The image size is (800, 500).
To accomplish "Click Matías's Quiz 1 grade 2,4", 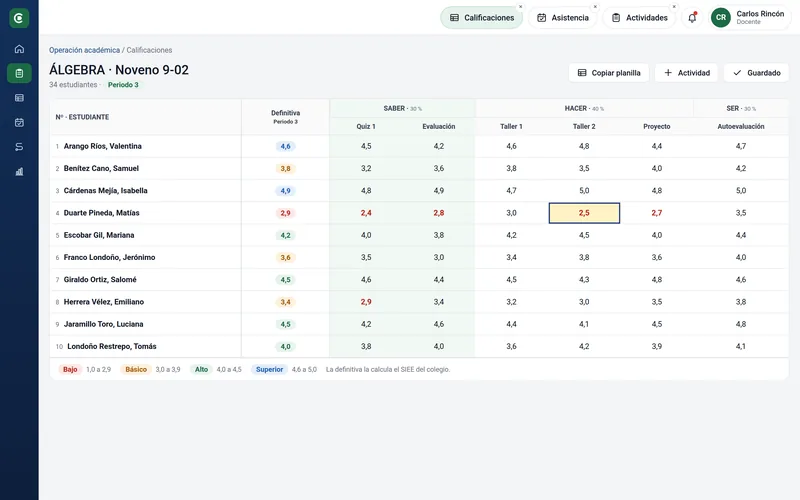I will [366, 213].
